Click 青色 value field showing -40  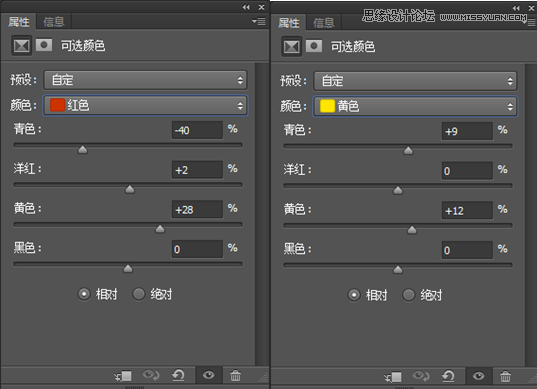pyautogui.click(x=197, y=130)
